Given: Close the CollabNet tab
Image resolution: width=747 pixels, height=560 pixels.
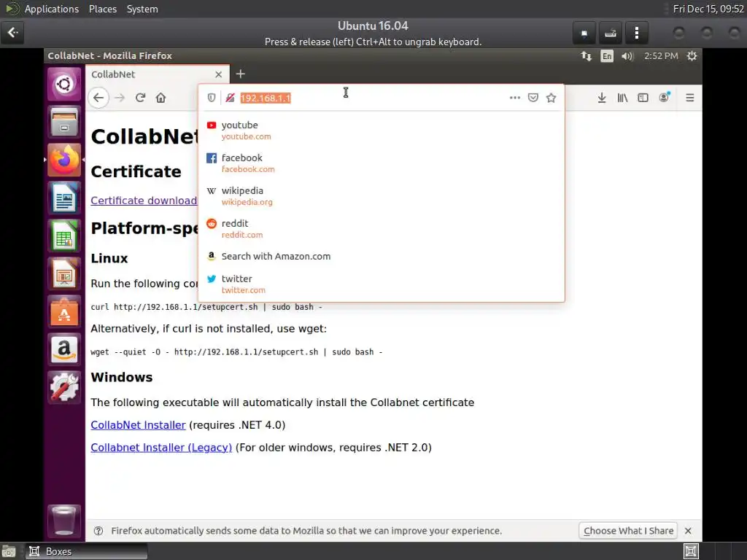Looking at the screenshot, I should pos(218,74).
